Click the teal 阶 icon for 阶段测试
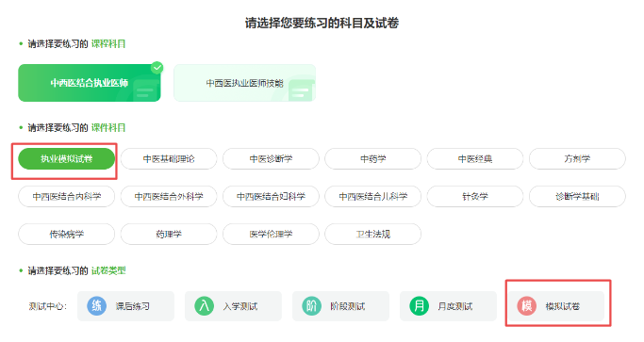This screenshot has height=342, width=644. pos(312,306)
